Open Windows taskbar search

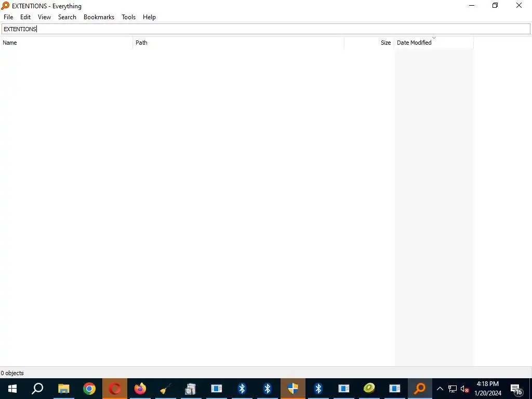(x=37, y=389)
